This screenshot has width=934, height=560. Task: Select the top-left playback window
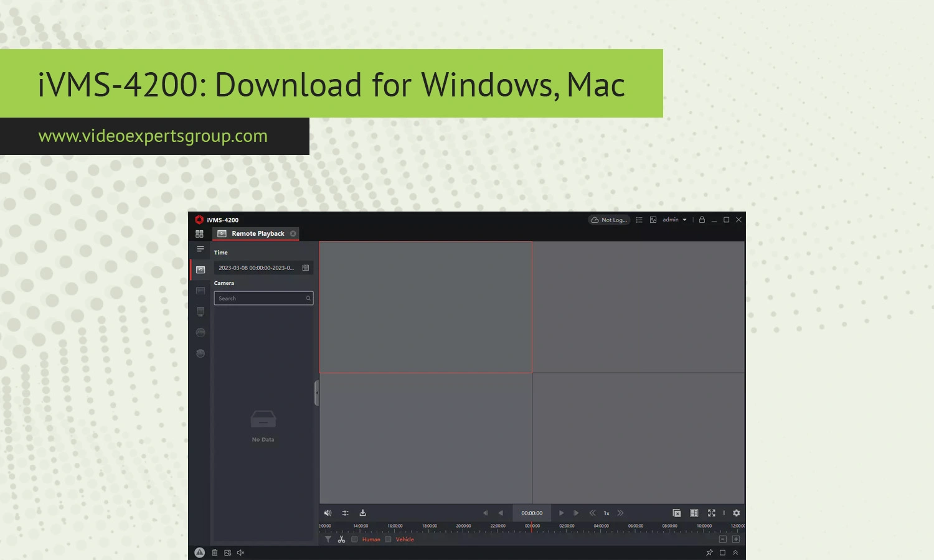point(426,307)
